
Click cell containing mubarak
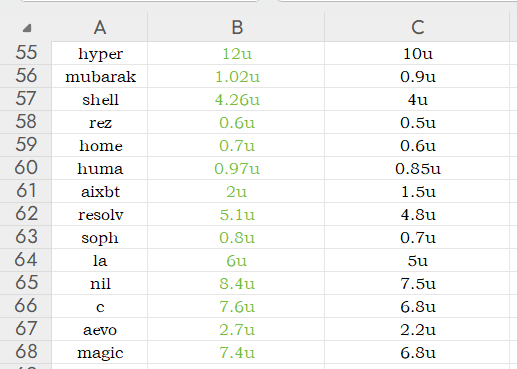tap(100, 76)
